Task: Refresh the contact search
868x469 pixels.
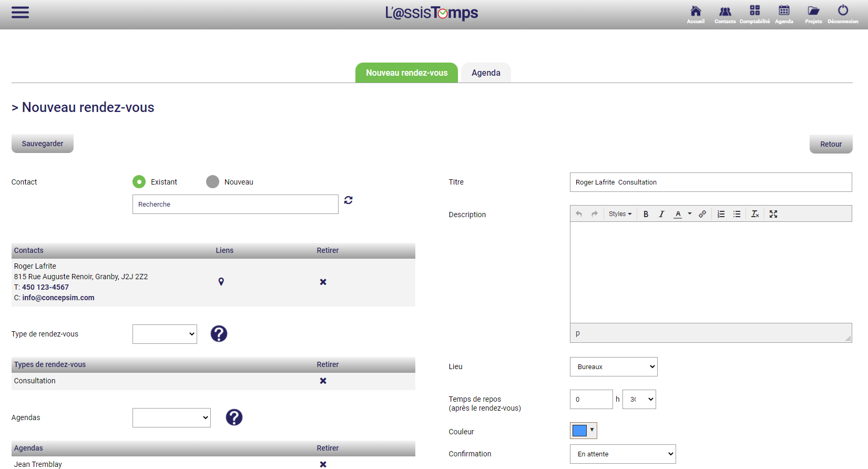Action: tap(348, 200)
